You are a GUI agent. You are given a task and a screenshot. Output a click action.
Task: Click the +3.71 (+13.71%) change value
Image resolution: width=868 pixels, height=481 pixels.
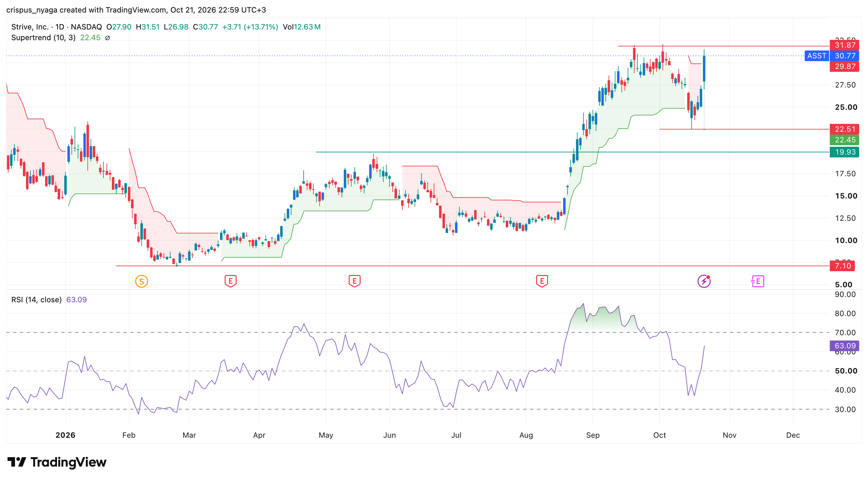tap(250, 27)
